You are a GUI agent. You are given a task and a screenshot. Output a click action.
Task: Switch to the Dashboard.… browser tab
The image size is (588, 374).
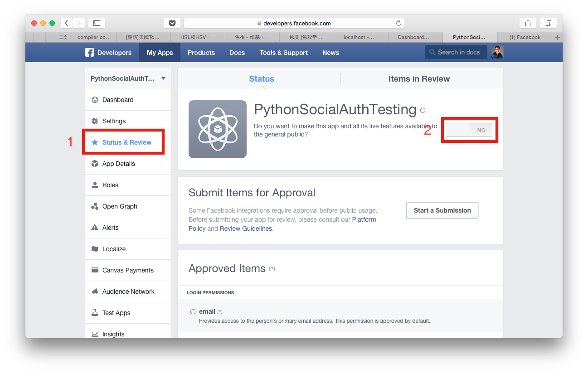coord(414,37)
